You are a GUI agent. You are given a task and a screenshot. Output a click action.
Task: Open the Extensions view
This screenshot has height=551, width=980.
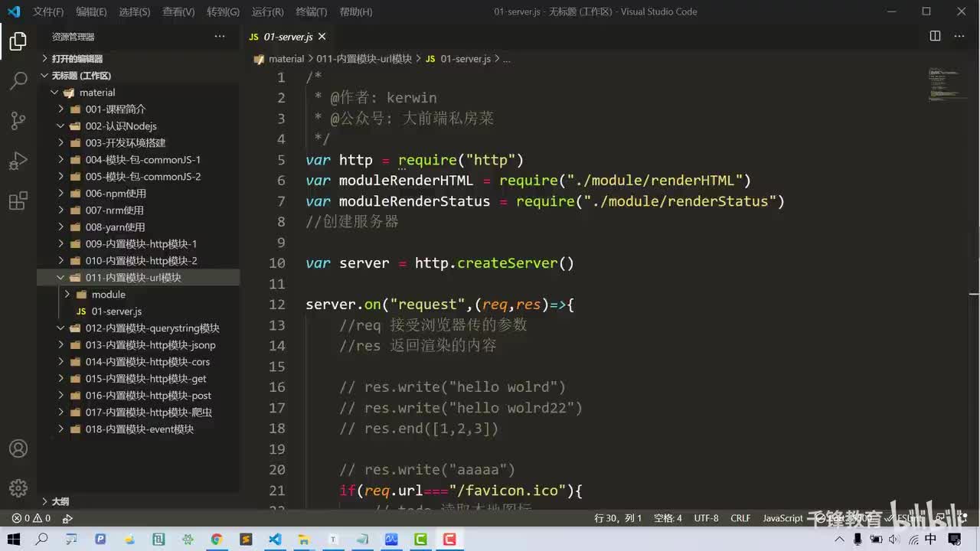tap(18, 201)
